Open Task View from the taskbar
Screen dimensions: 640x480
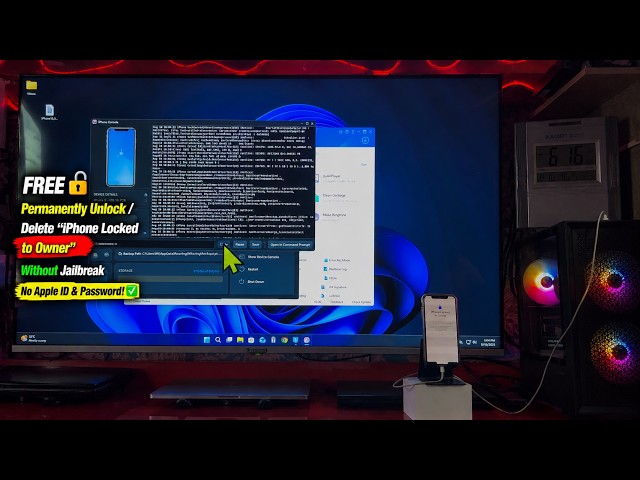(x=229, y=340)
